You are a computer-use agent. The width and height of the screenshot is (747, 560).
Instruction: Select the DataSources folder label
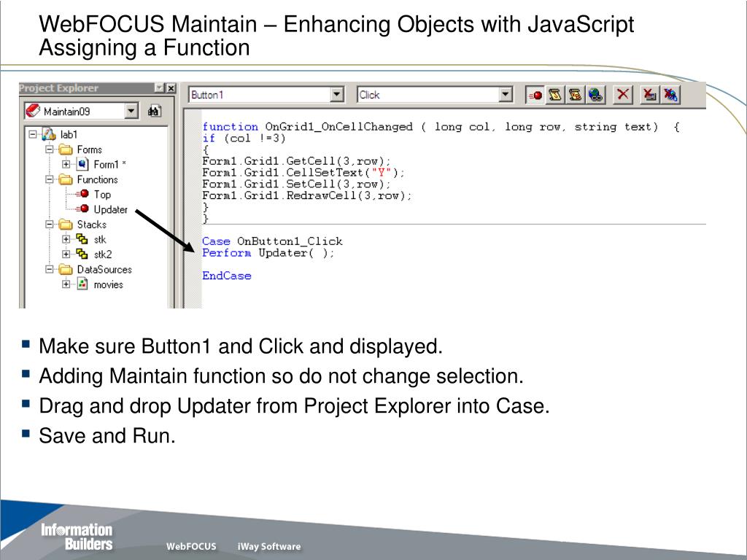pyautogui.click(x=104, y=270)
